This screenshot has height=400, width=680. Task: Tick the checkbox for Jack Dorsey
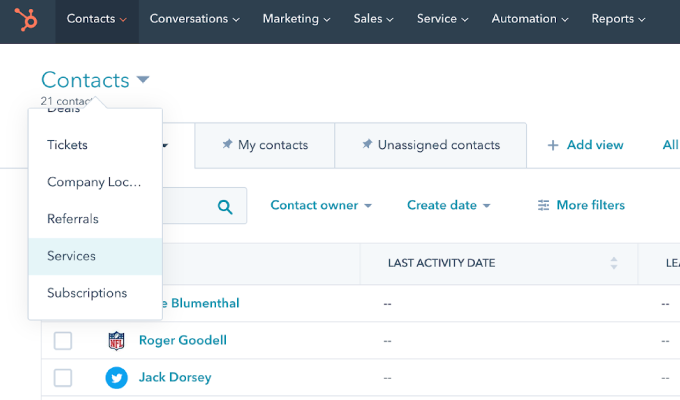[x=63, y=378]
